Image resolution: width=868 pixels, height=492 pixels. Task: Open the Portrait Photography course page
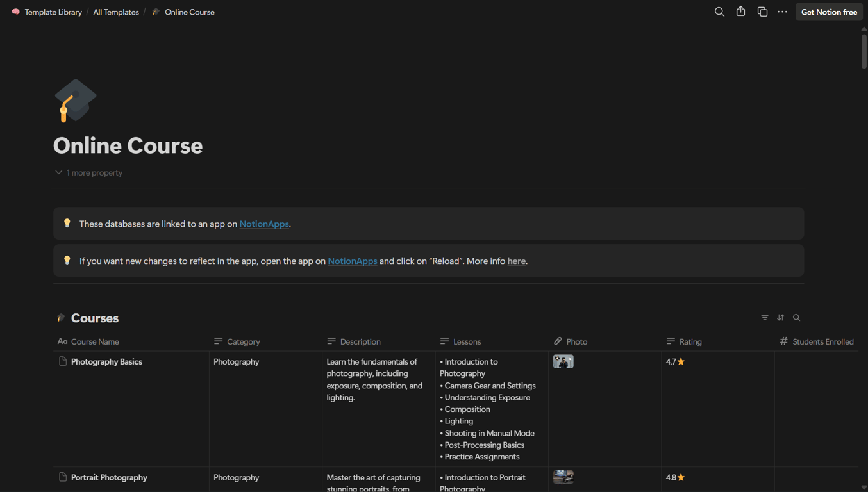(109, 477)
